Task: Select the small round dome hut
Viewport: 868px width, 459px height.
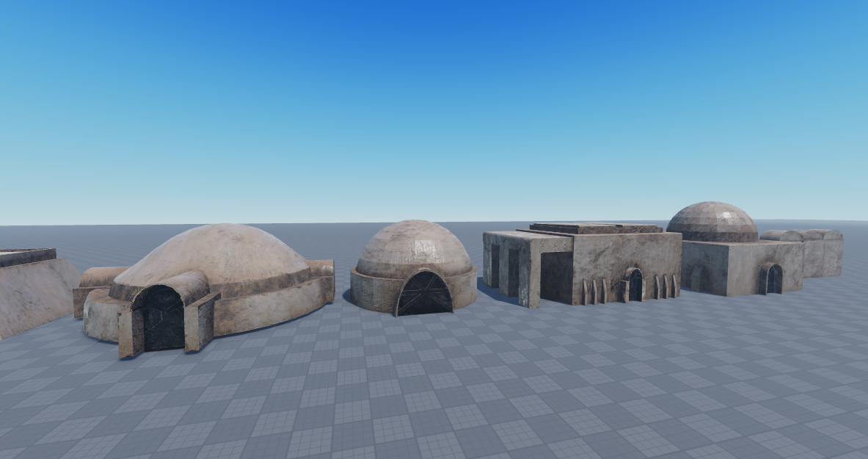Action: coord(413,268)
